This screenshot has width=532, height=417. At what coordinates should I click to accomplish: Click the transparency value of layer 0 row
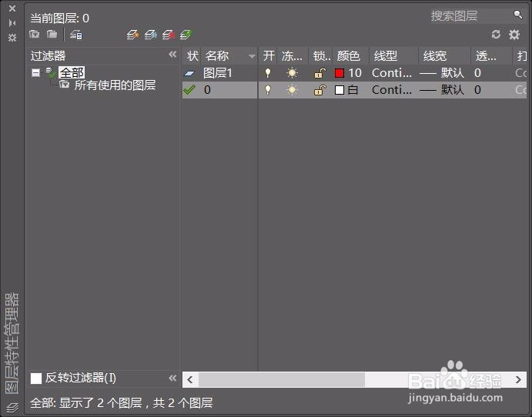pyautogui.click(x=477, y=90)
